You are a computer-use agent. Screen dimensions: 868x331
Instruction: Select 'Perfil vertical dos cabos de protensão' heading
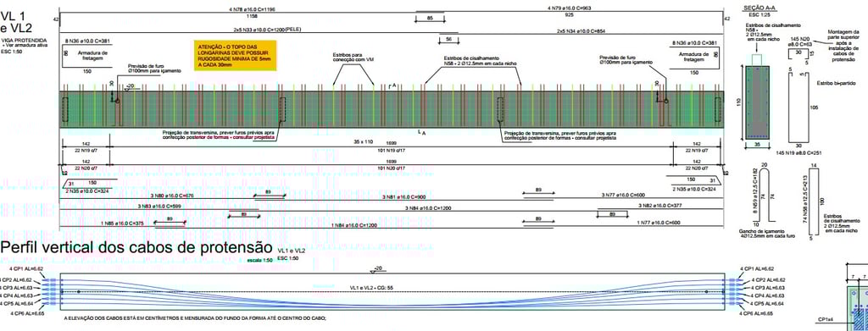[136, 247]
